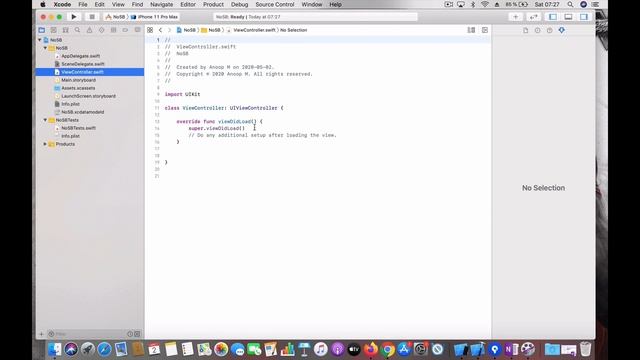
Task: Open Spotlight search in menu bar
Action: [x=570, y=4]
